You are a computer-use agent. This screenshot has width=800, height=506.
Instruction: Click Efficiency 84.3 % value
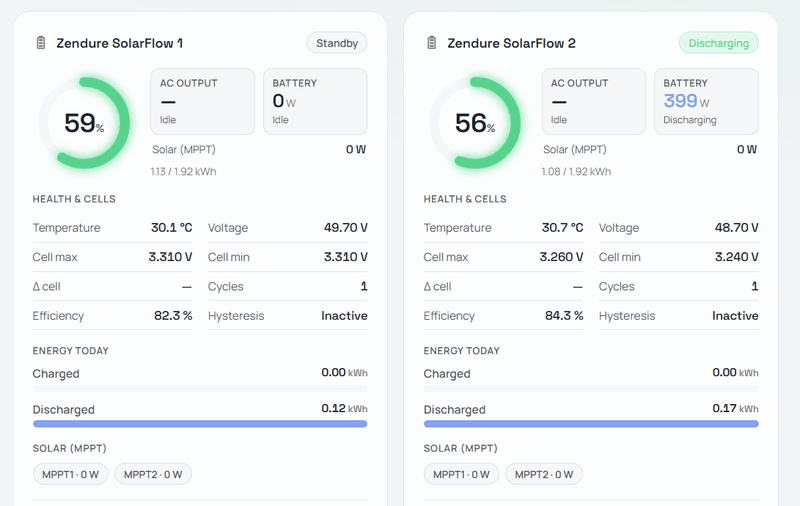tap(564, 316)
